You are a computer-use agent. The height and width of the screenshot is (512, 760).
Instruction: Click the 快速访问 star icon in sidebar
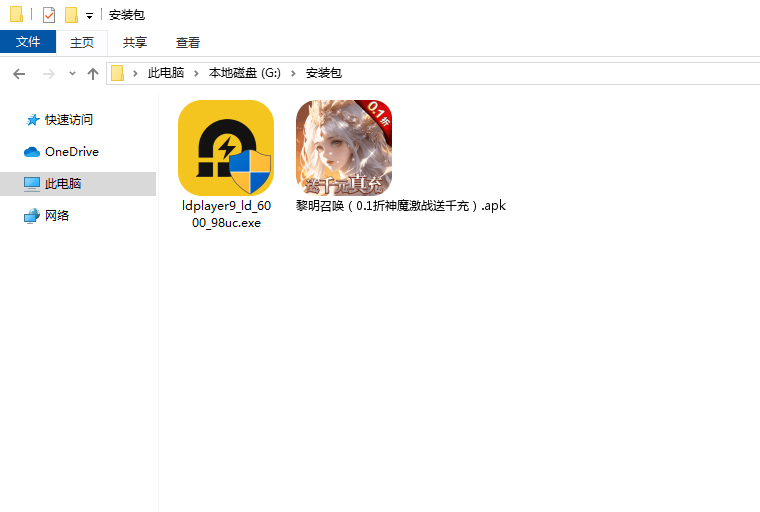pos(33,120)
